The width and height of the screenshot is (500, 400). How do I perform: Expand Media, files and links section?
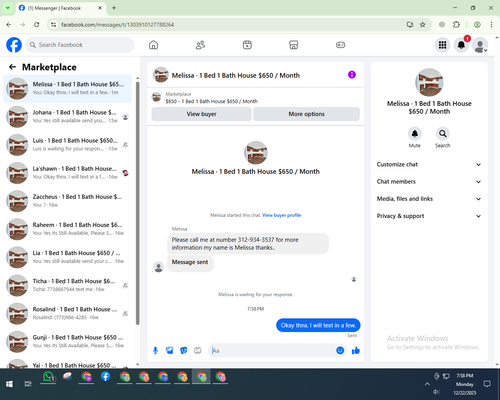tap(429, 199)
